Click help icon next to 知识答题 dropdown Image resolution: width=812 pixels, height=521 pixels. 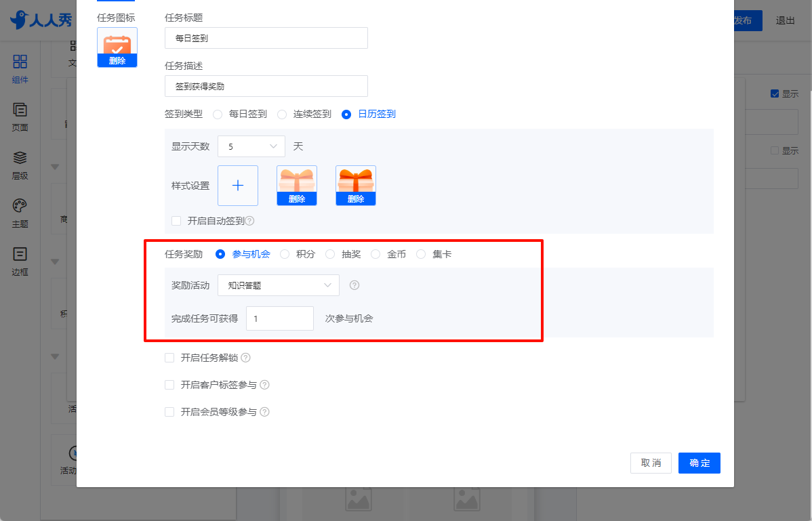354,285
